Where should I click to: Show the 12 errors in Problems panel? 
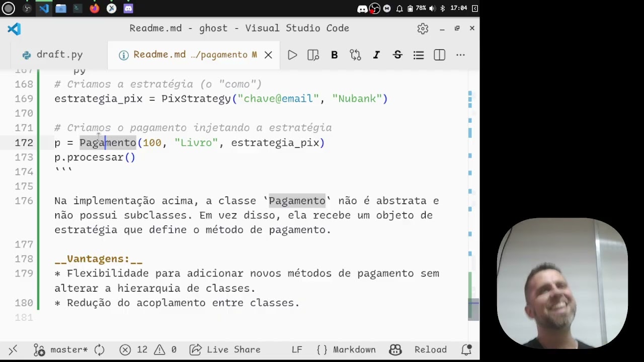134,349
